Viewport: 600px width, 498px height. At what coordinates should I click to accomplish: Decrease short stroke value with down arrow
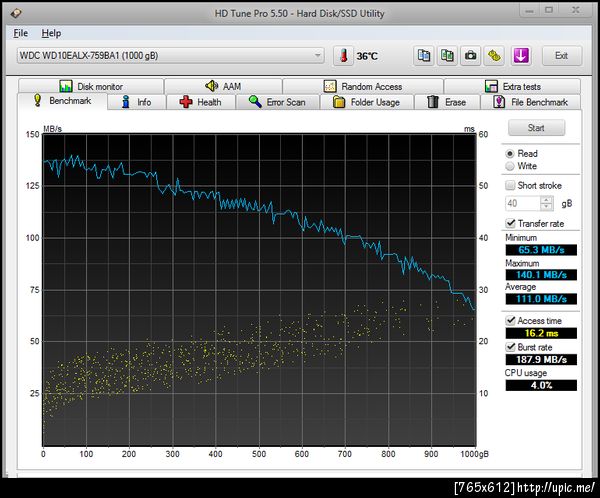(547, 207)
